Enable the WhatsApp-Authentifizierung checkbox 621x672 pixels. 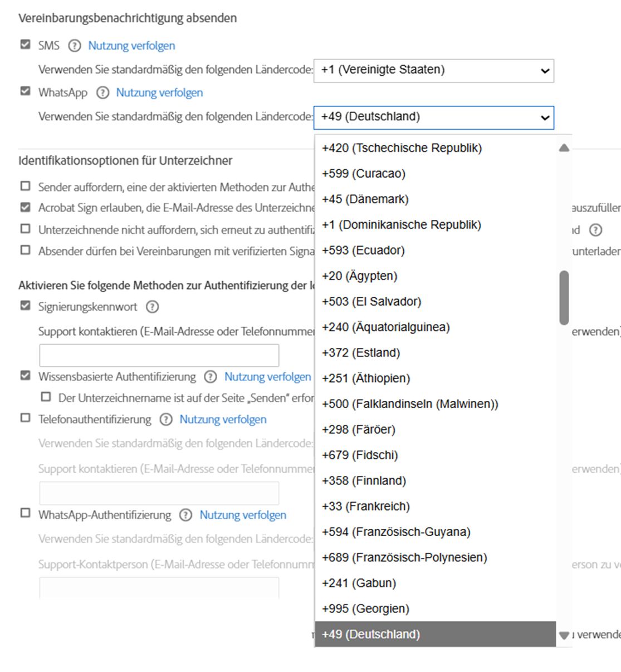click(25, 513)
